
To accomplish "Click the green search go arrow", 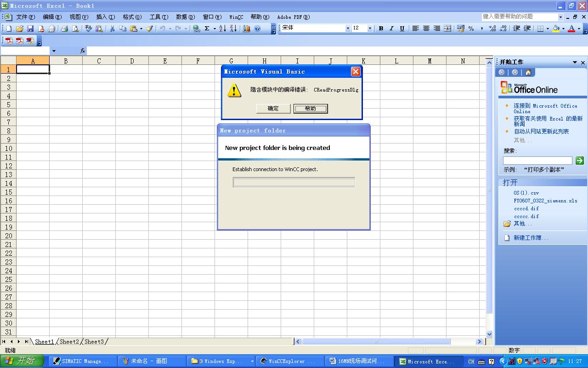I will 580,161.
